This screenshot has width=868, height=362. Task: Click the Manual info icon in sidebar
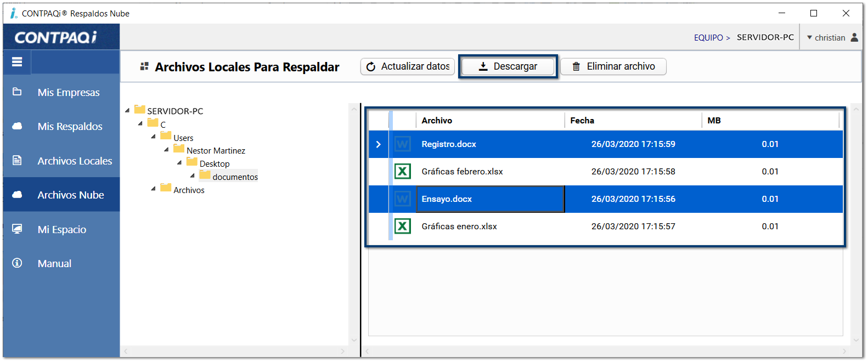click(x=17, y=263)
